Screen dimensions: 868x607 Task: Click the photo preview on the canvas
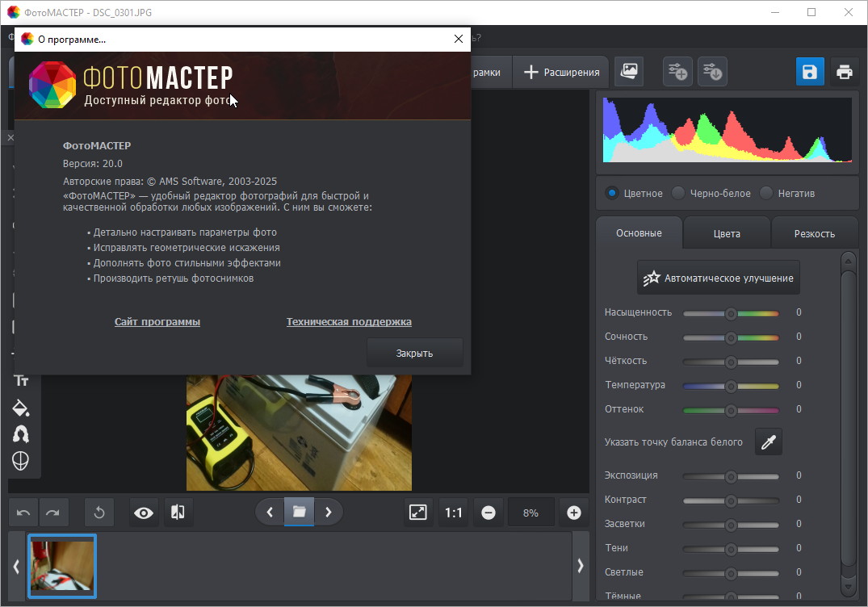(x=299, y=433)
